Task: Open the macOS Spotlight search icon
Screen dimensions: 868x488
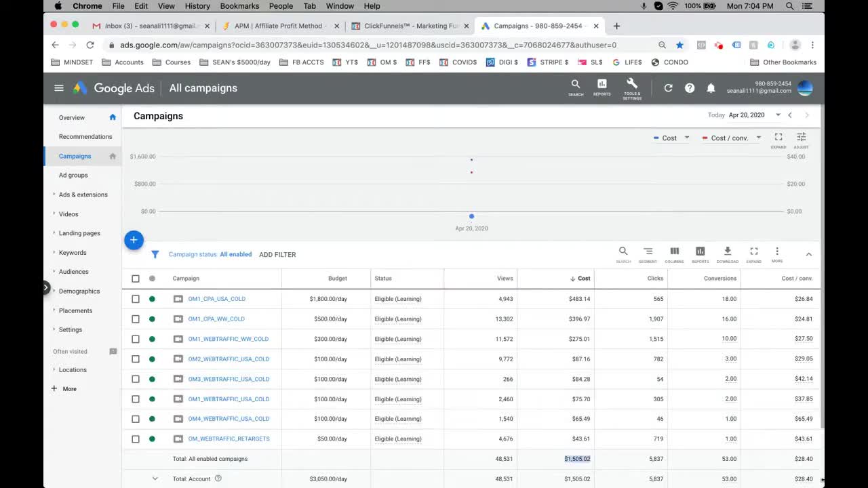Action: pyautogui.click(x=790, y=6)
